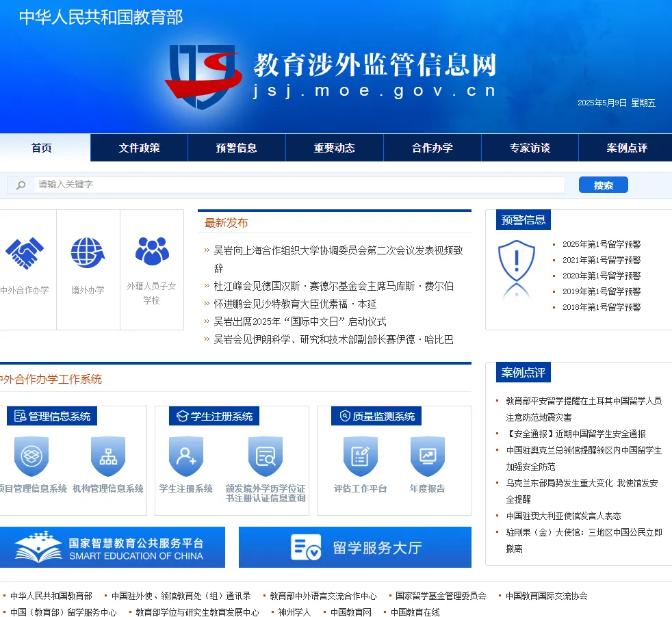Open the 学生注册系统 shield icon

click(x=186, y=456)
